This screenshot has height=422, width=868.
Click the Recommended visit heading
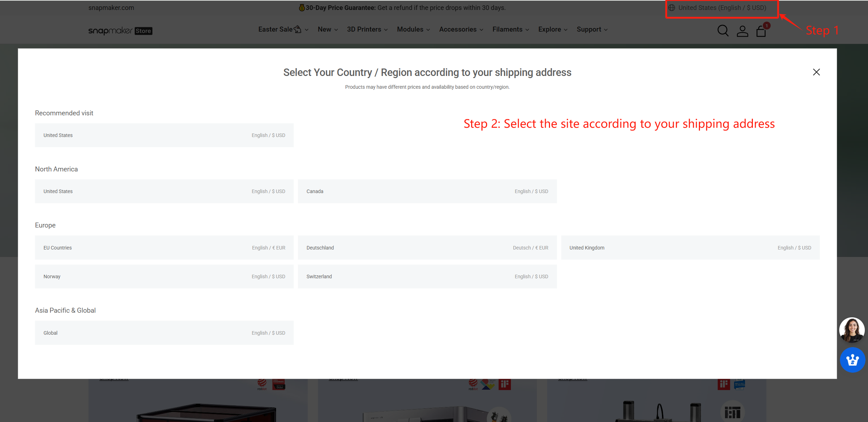[64, 113]
